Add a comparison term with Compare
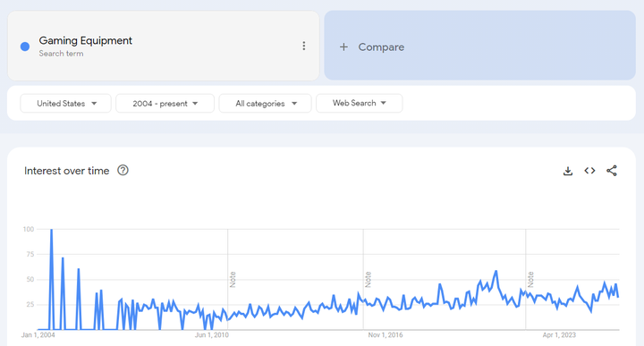 click(x=479, y=46)
